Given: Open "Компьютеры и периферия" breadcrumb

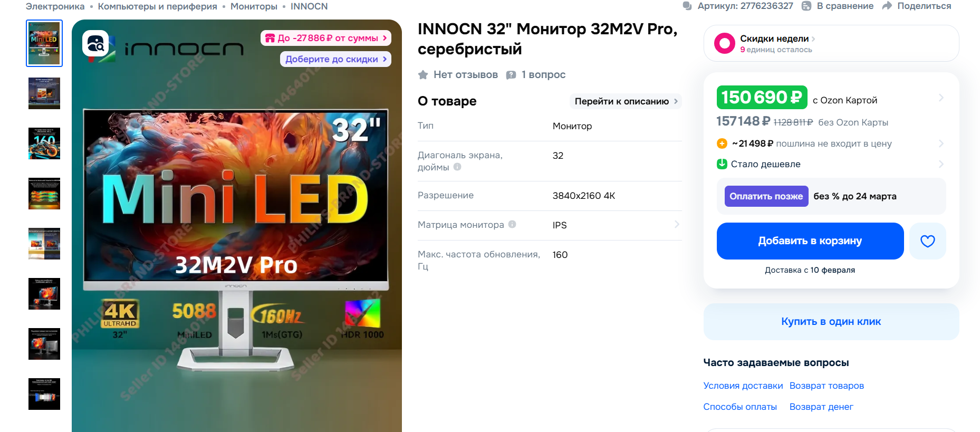Looking at the screenshot, I should (x=157, y=6).
